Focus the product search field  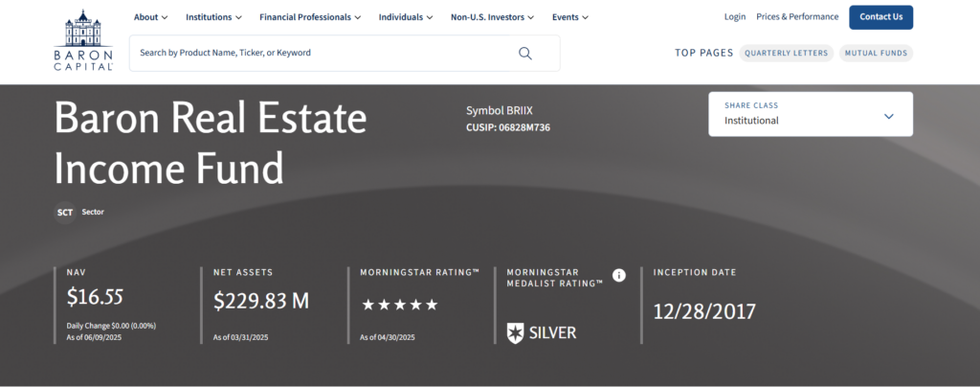345,53
